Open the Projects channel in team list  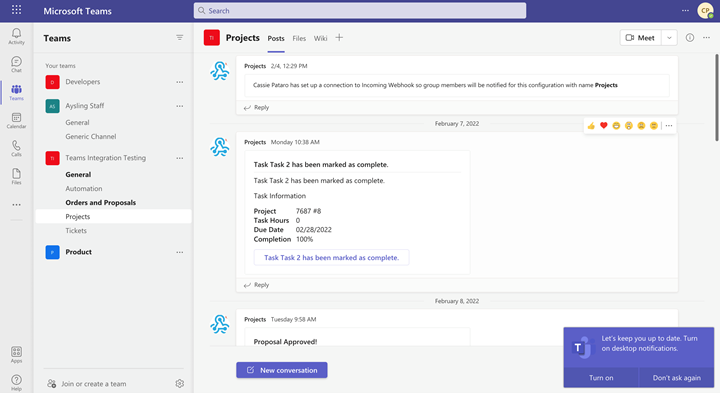coord(113,217)
